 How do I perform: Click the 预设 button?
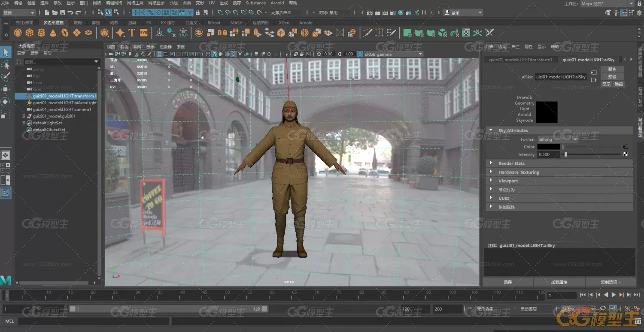point(612,77)
